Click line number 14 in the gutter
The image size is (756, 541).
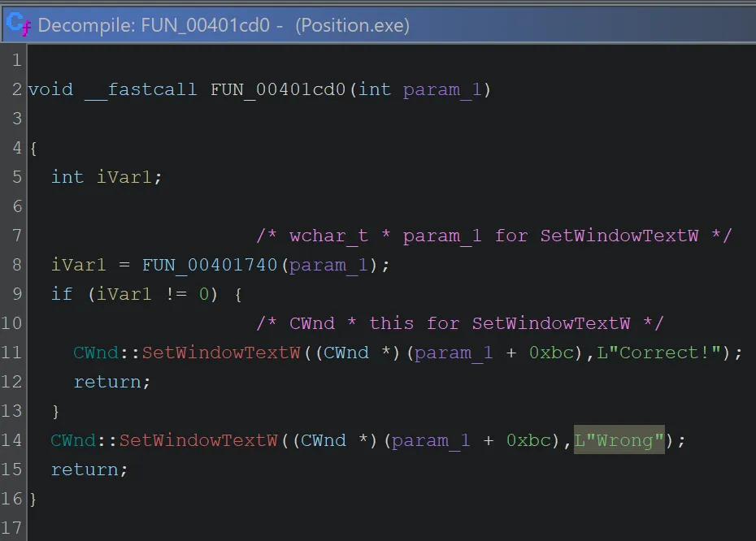coord(11,439)
